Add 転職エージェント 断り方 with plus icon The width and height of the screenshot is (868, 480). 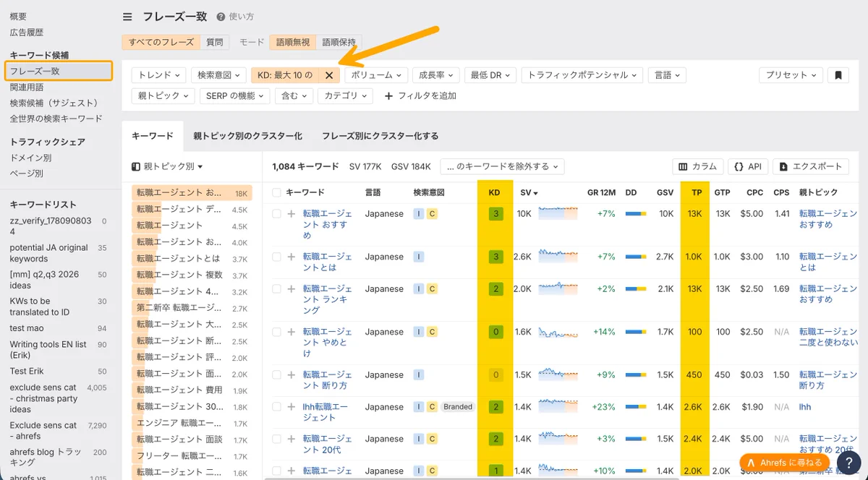pyautogui.click(x=292, y=374)
